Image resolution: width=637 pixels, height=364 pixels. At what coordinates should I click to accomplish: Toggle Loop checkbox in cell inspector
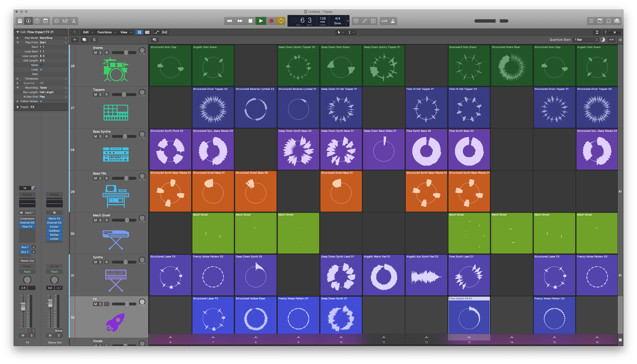click(41, 69)
